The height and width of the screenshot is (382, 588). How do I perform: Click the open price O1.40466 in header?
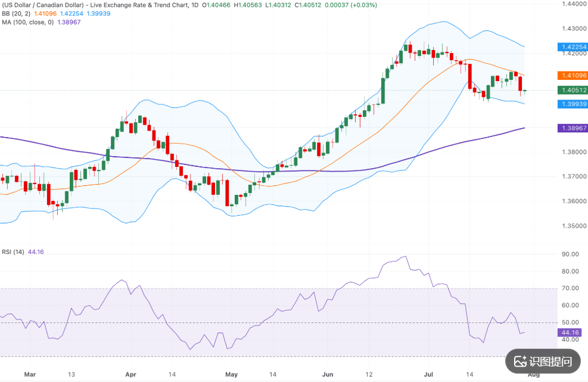coord(216,5)
